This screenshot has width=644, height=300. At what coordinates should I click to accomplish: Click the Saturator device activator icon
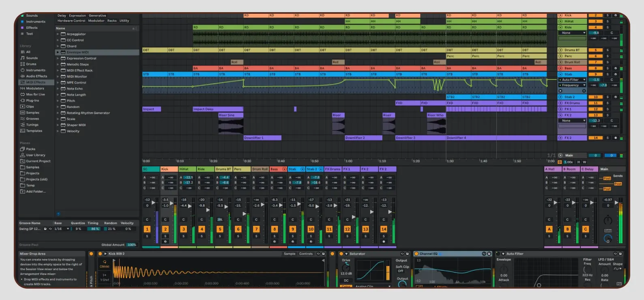(x=341, y=254)
